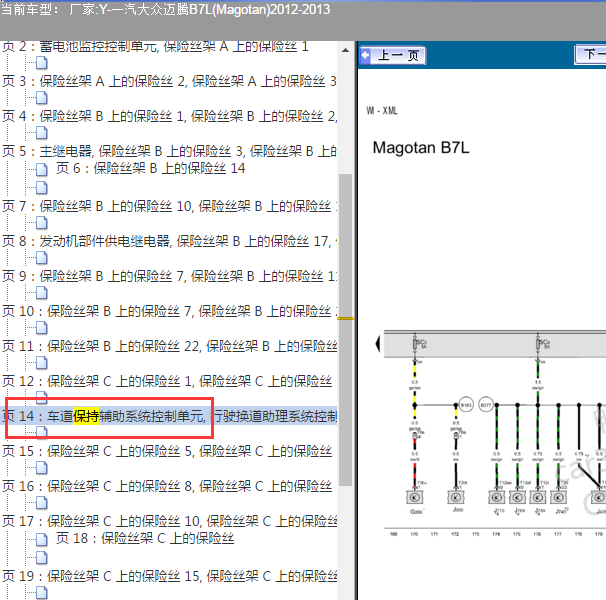
Task: Open document icon under 页 7 row
Action: pos(42,223)
